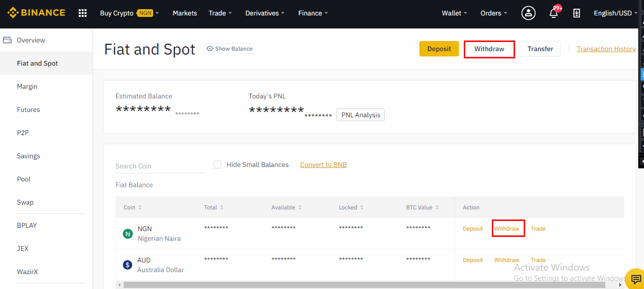Screen dimensions: 644x289
Task: Click the AUD coin icon
Action: (x=128, y=264)
